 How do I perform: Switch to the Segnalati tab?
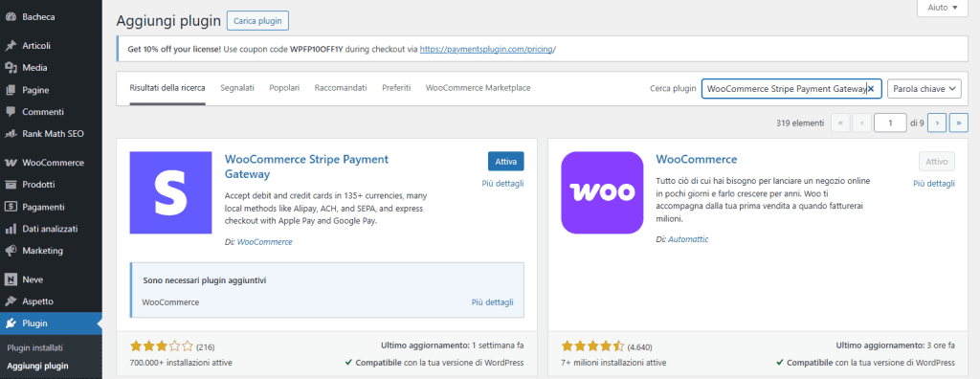click(x=237, y=88)
